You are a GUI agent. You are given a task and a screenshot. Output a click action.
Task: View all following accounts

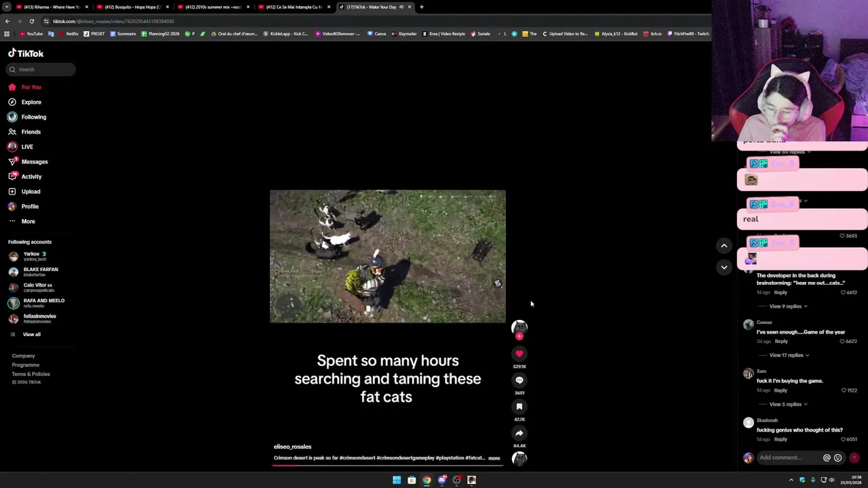[25, 334]
